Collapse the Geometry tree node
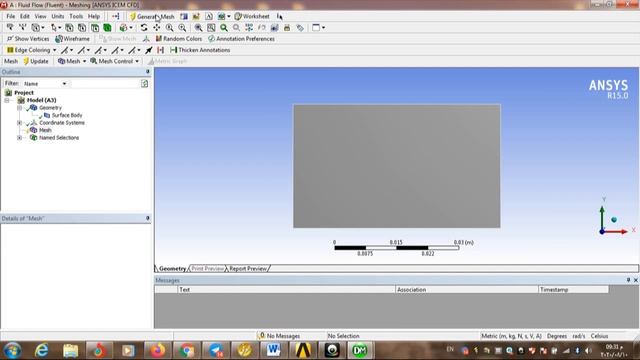The width and height of the screenshot is (640, 360). pyautogui.click(x=19, y=108)
